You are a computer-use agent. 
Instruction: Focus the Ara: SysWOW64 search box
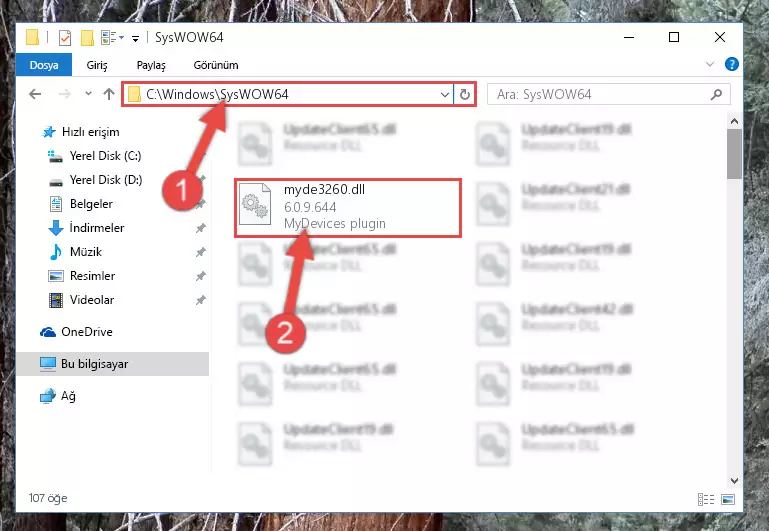[x=608, y=94]
